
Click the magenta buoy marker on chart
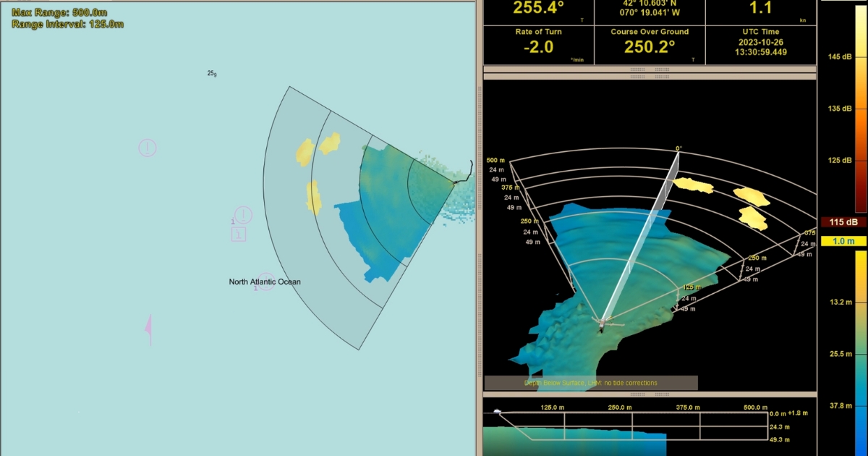[x=149, y=328]
